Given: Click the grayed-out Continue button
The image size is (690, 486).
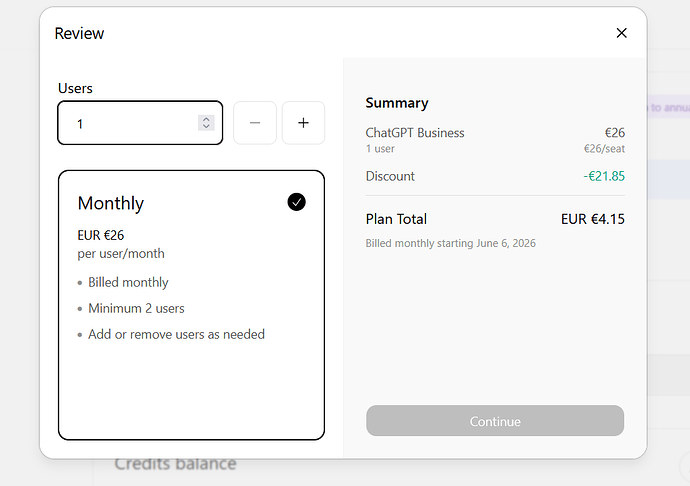Looking at the screenshot, I should point(495,421).
